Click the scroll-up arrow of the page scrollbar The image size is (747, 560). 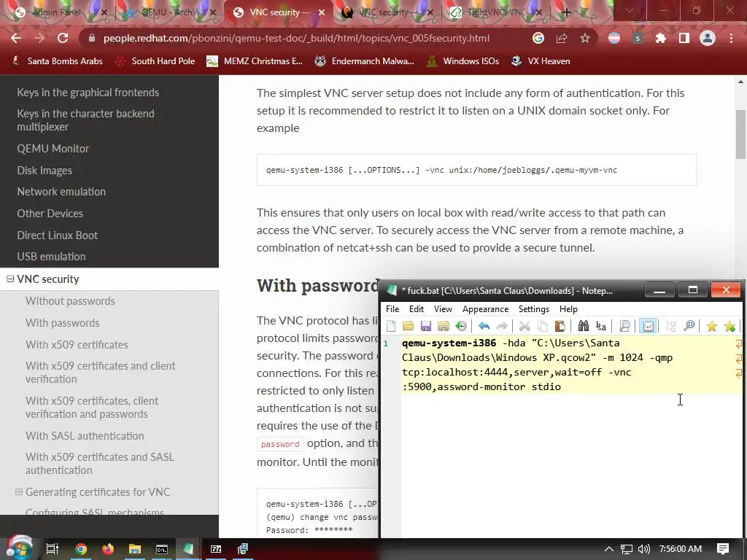point(740,82)
